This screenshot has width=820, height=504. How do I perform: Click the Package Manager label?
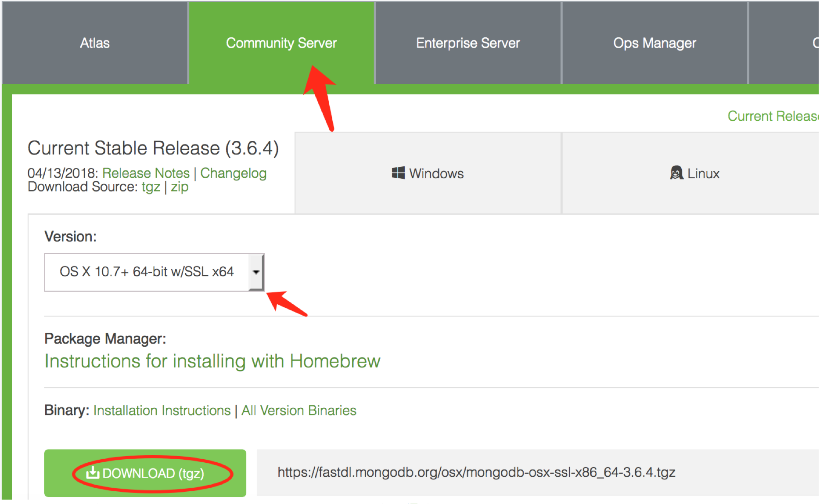[x=105, y=338]
